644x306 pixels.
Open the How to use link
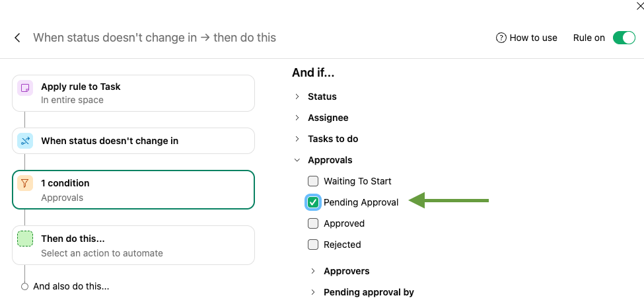click(533, 38)
